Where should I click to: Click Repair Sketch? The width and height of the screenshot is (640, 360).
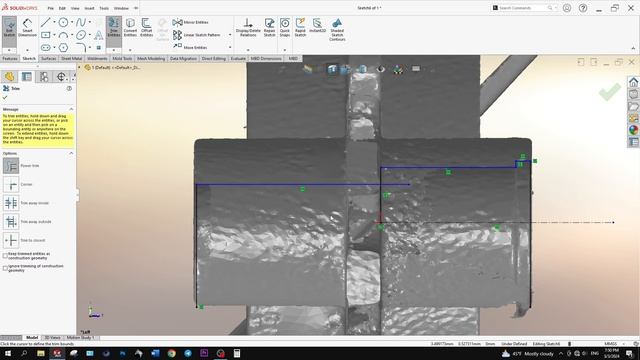click(269, 27)
